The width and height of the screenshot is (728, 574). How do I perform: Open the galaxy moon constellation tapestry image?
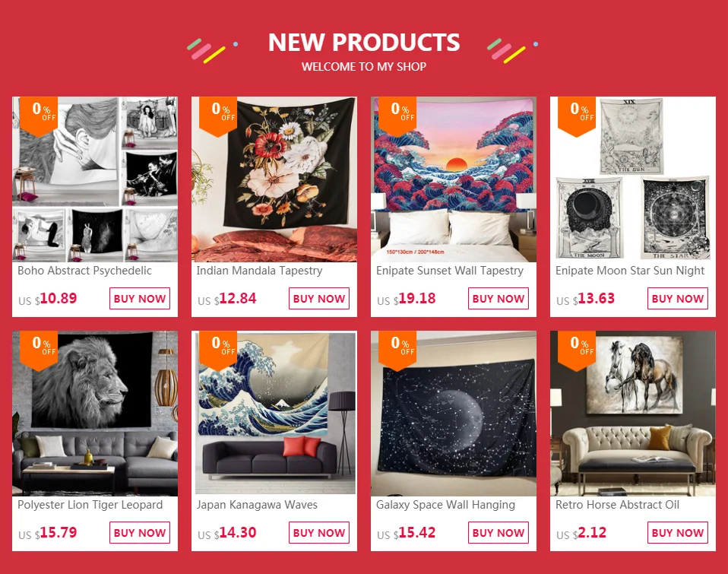454,414
